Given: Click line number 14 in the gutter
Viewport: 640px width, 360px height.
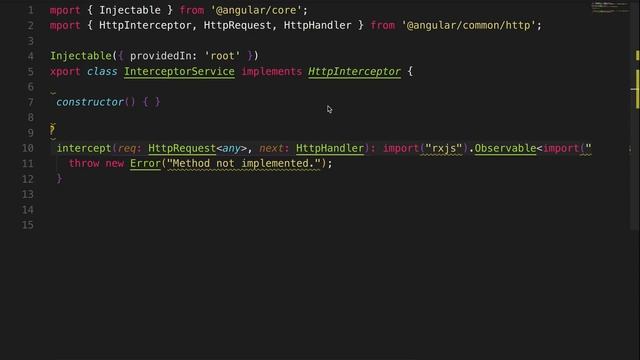Looking at the screenshot, I should coord(28,210).
